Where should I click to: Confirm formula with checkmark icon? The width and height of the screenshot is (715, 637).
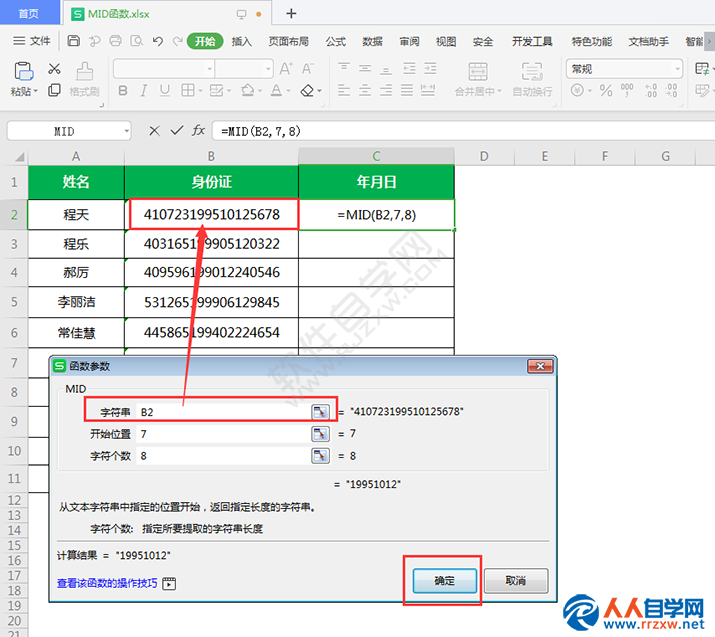coord(176,131)
